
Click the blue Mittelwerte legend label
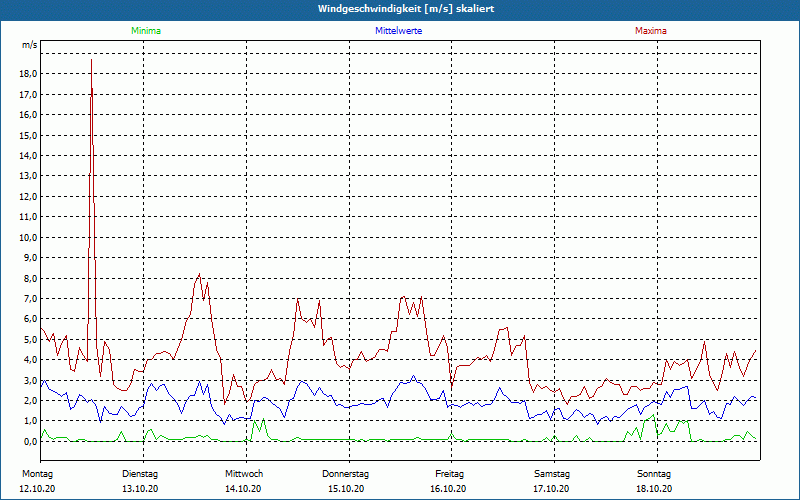click(398, 31)
